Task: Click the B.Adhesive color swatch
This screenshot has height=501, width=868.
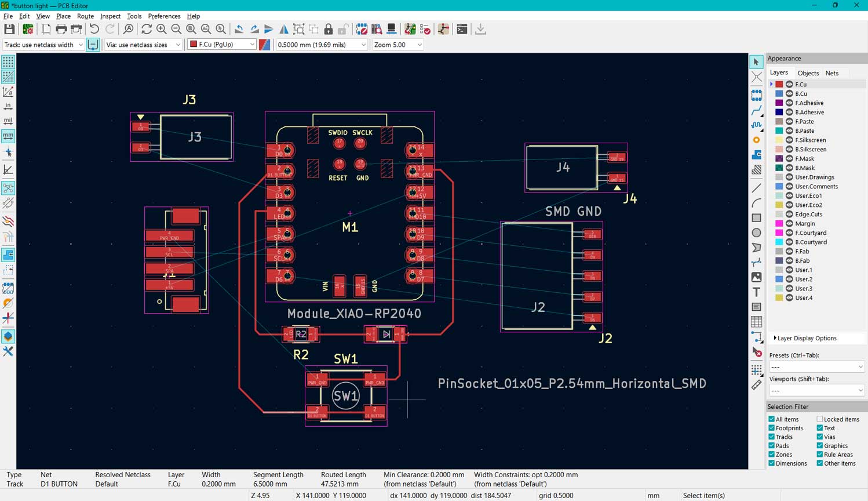Action: (779, 112)
